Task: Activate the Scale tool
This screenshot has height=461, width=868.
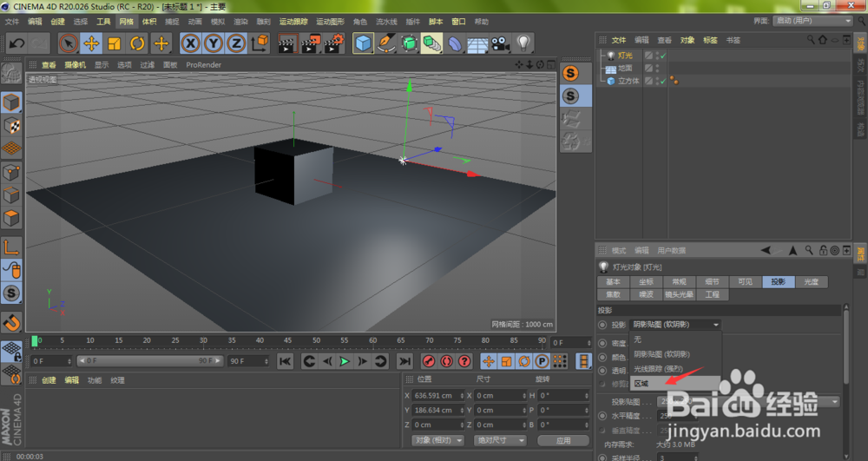Action: (115, 43)
